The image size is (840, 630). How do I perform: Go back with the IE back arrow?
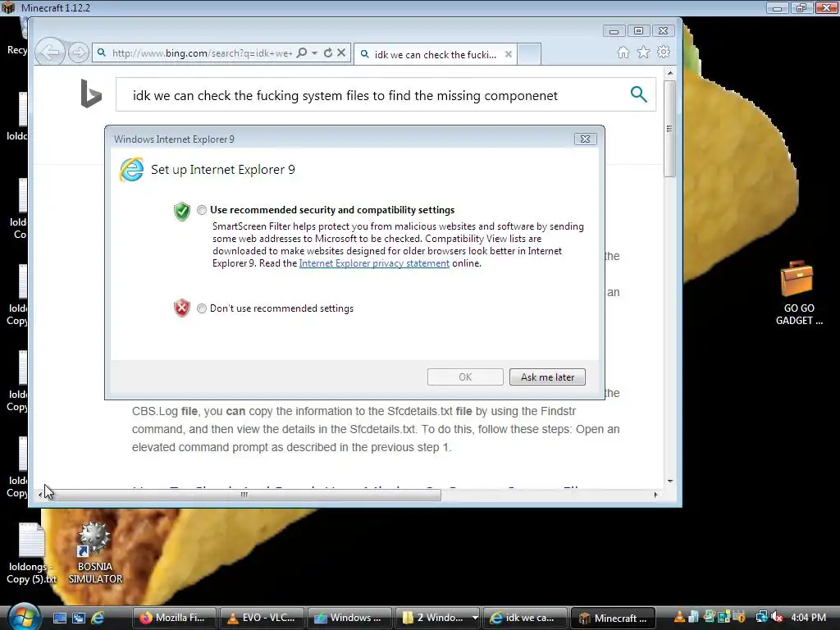(x=50, y=52)
